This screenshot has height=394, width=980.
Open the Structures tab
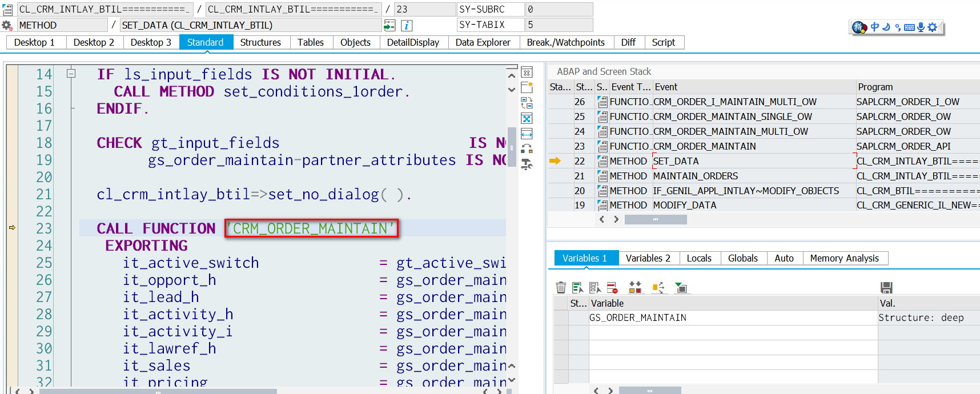click(260, 42)
